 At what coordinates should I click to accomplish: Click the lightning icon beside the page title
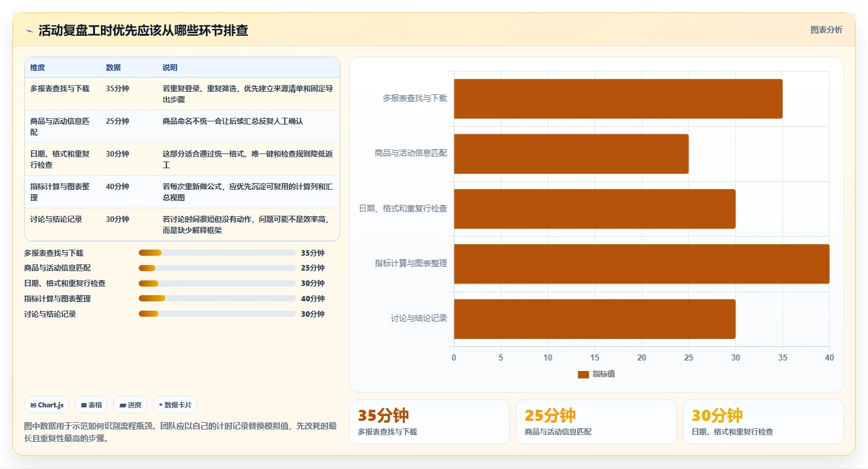tap(29, 31)
